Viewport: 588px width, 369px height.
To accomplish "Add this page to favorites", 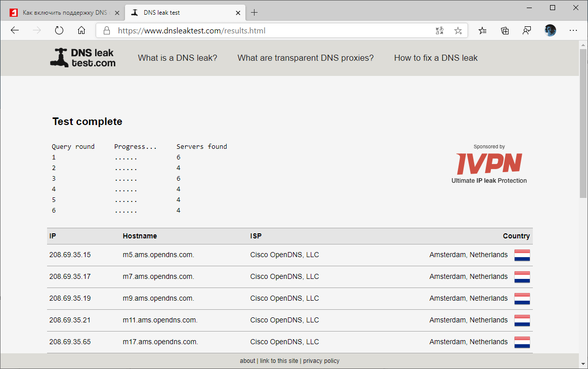I will tap(458, 31).
